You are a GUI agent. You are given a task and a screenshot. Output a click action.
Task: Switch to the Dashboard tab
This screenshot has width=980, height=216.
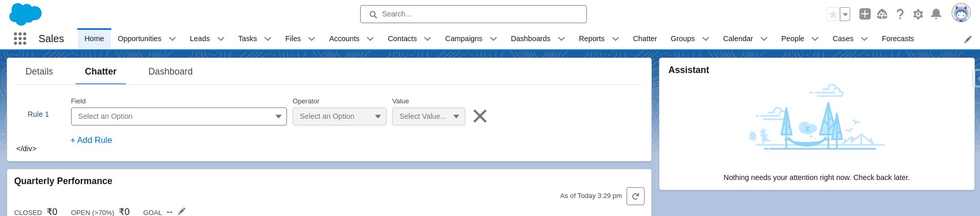pyautogui.click(x=171, y=71)
